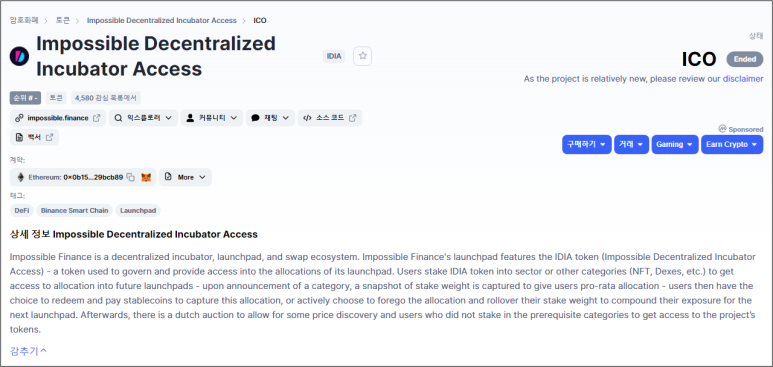Click the star watchlist icon

[362, 56]
